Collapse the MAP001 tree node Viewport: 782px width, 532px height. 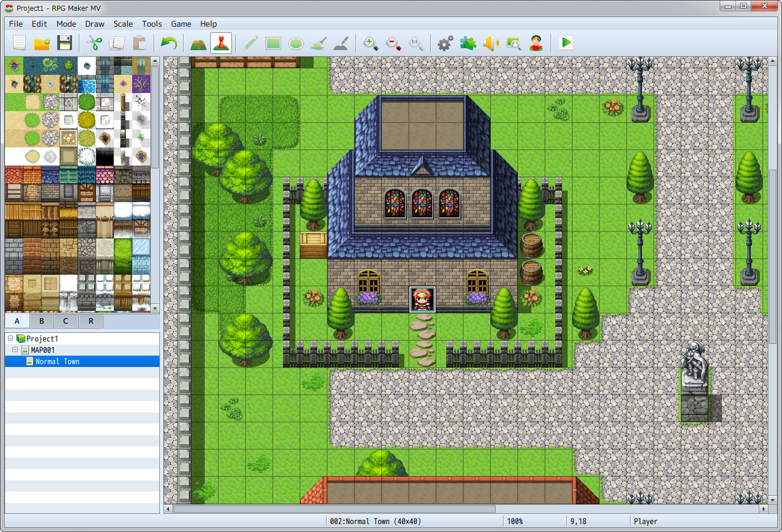click(x=15, y=350)
